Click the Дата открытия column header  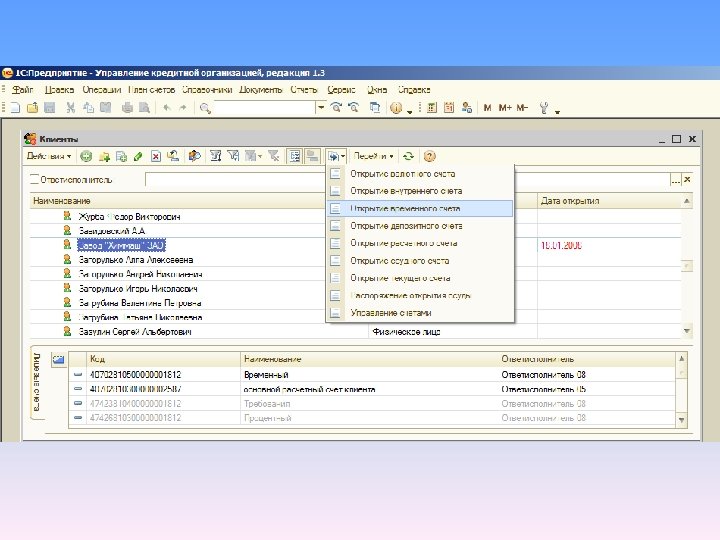609,201
